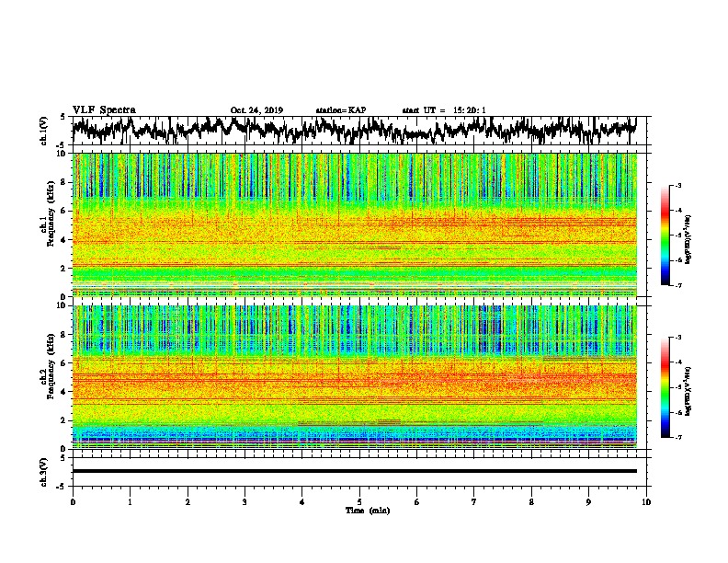
Task: Click the 'ch.1(V)' waveform axis label
Action: click(x=44, y=131)
